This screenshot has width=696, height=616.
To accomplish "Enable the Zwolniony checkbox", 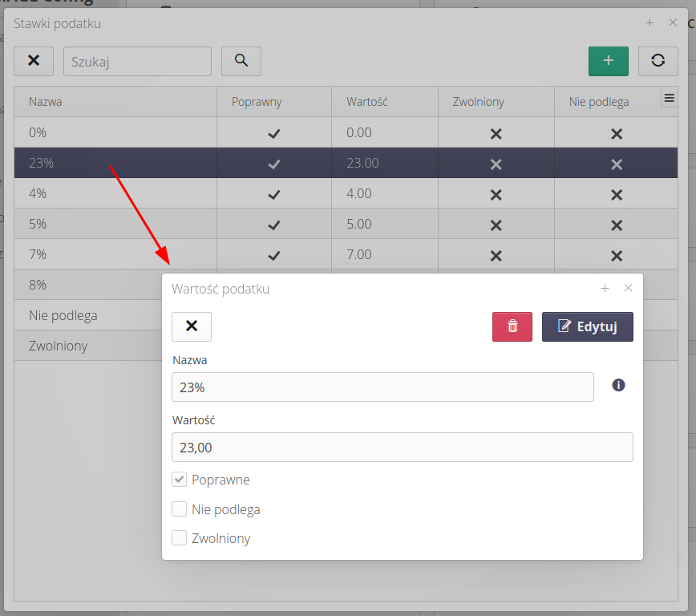I will tap(180, 538).
